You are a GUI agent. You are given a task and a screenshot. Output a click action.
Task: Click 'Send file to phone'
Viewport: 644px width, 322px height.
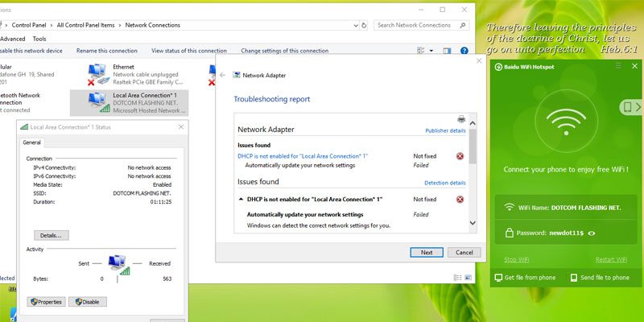click(600, 278)
